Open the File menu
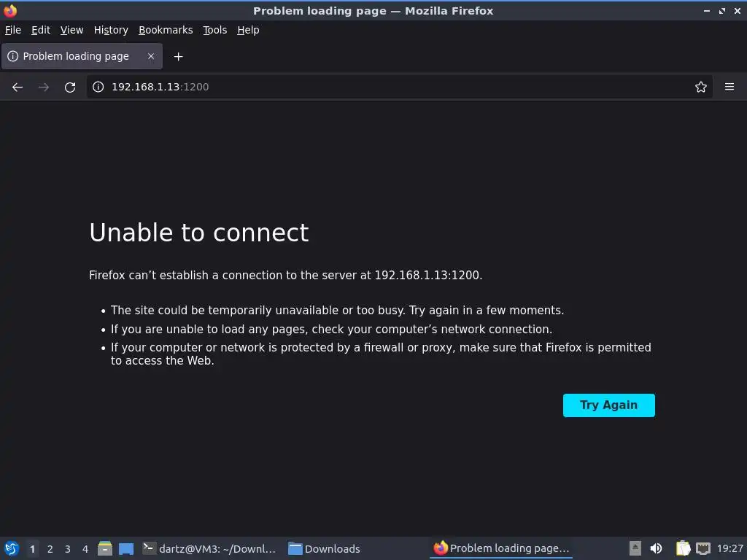Viewport: 747px width, 560px height. click(13, 30)
